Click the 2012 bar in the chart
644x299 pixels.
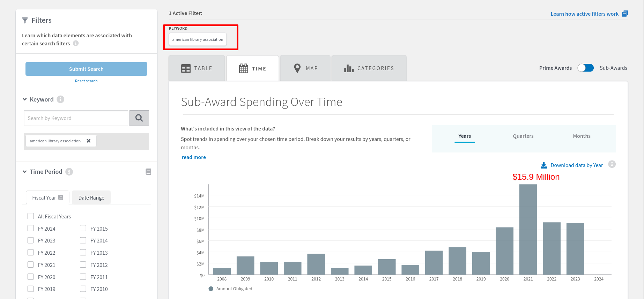click(316, 264)
